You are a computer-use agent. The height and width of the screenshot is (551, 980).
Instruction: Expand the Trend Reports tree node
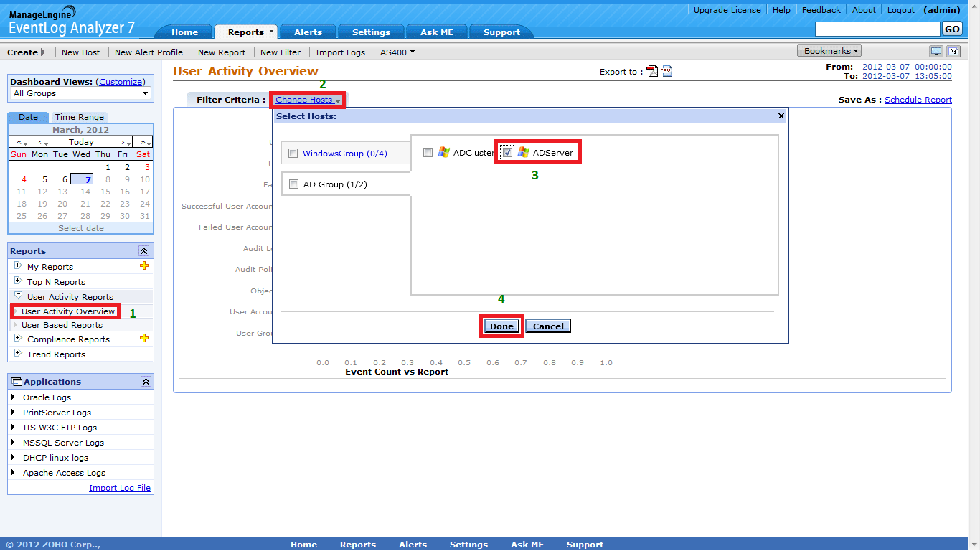18,354
